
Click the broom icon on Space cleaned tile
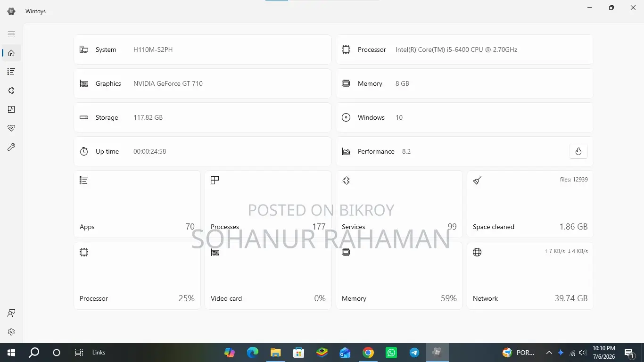click(x=477, y=180)
